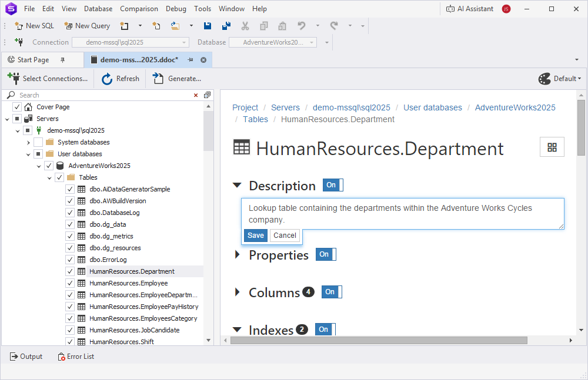Collapse the Description section triangle

(237, 185)
